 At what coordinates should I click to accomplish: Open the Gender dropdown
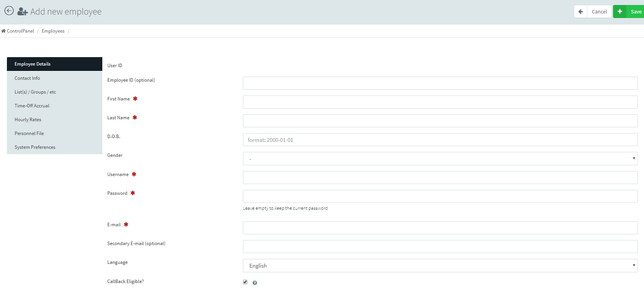click(440, 158)
